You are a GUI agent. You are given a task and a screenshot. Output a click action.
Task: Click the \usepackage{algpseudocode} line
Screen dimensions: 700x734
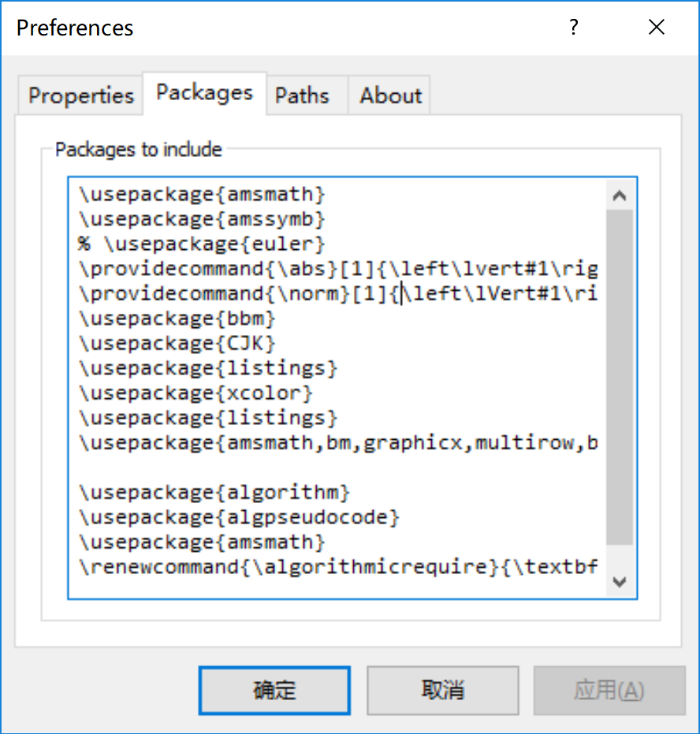pos(239,517)
